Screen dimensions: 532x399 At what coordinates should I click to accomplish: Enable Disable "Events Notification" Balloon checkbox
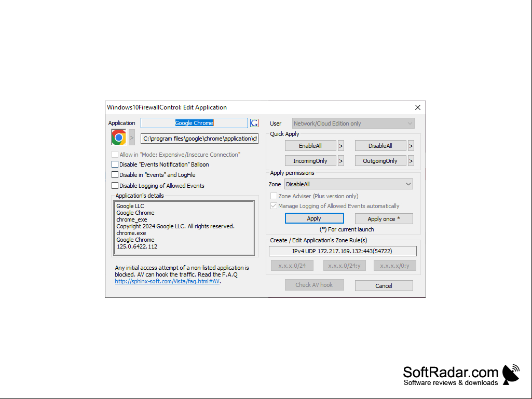tap(115, 164)
